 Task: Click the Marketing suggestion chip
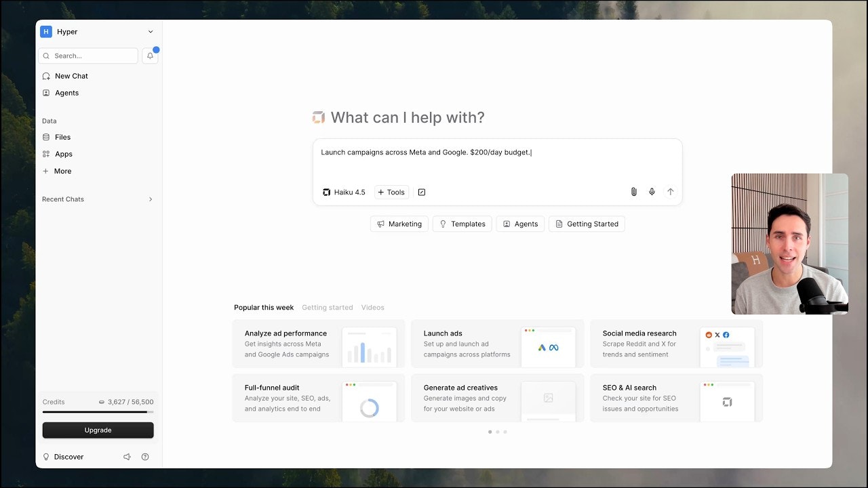tap(399, 224)
